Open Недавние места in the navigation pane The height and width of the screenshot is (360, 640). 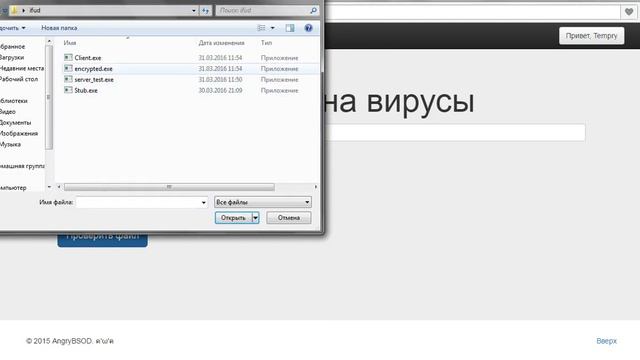[22, 69]
